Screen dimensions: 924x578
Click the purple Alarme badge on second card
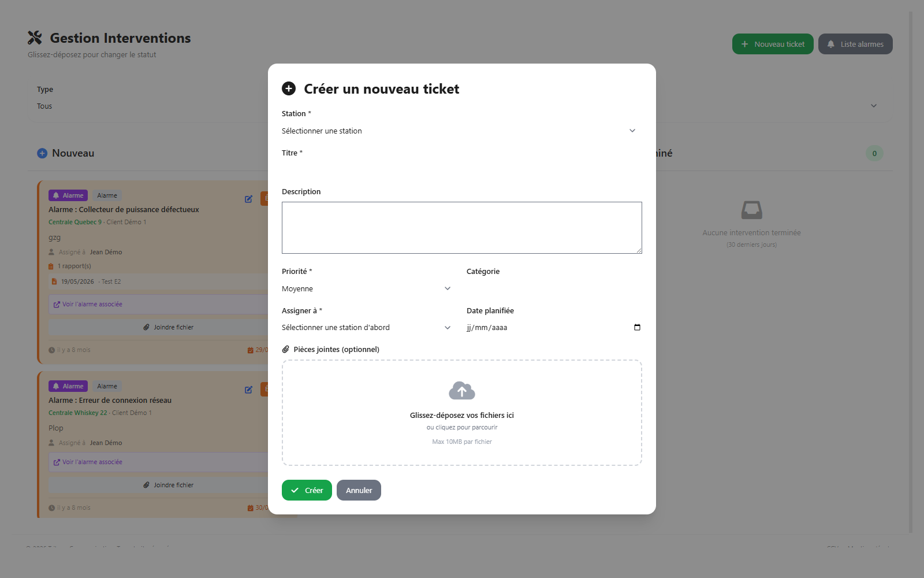point(68,386)
